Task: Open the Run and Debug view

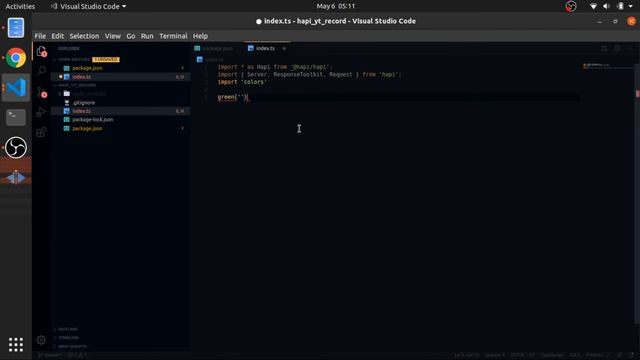Action: point(41,112)
